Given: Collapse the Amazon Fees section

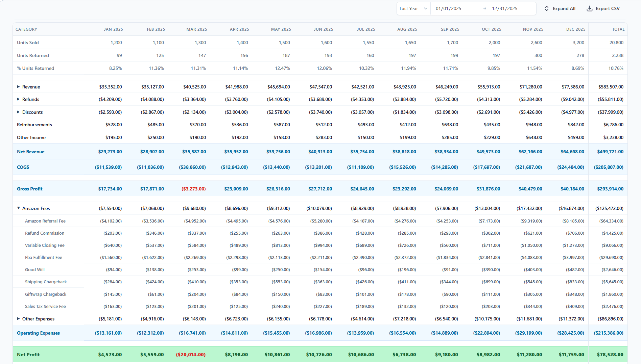Looking at the screenshot, I should [x=18, y=208].
